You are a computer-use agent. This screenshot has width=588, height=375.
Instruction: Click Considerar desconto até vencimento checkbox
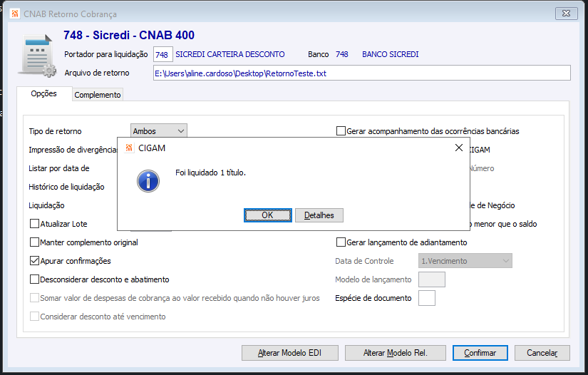34,317
